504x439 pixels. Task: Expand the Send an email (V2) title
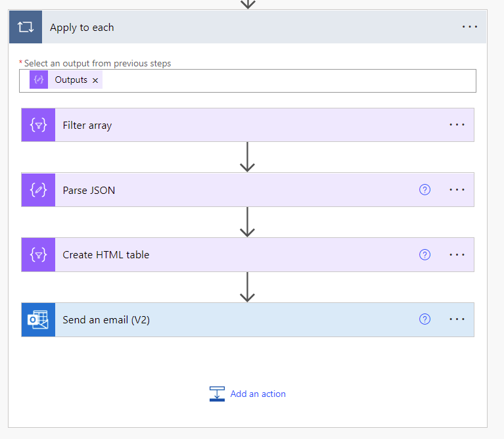coord(106,320)
